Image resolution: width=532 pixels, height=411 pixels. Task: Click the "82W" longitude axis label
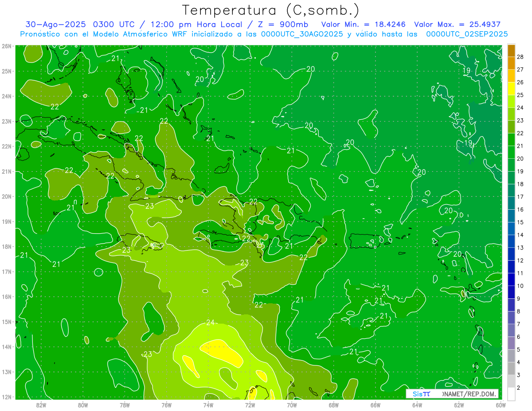(41, 404)
